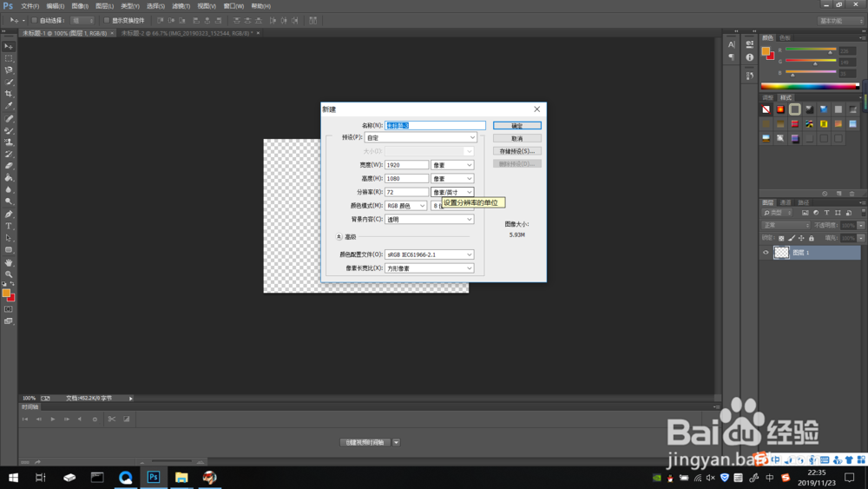Open resolution unit 像素/英寸 dropdown

coord(452,192)
